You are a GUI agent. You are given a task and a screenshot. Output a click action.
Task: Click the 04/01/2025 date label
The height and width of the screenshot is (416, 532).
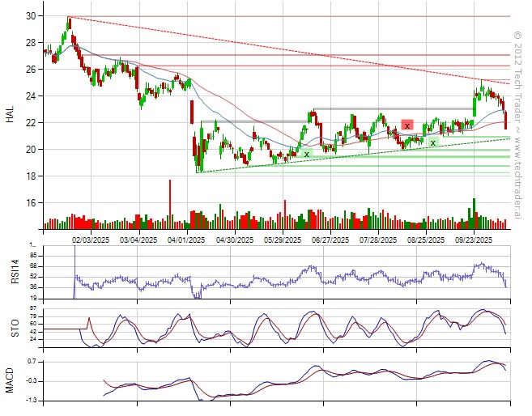click(x=184, y=240)
